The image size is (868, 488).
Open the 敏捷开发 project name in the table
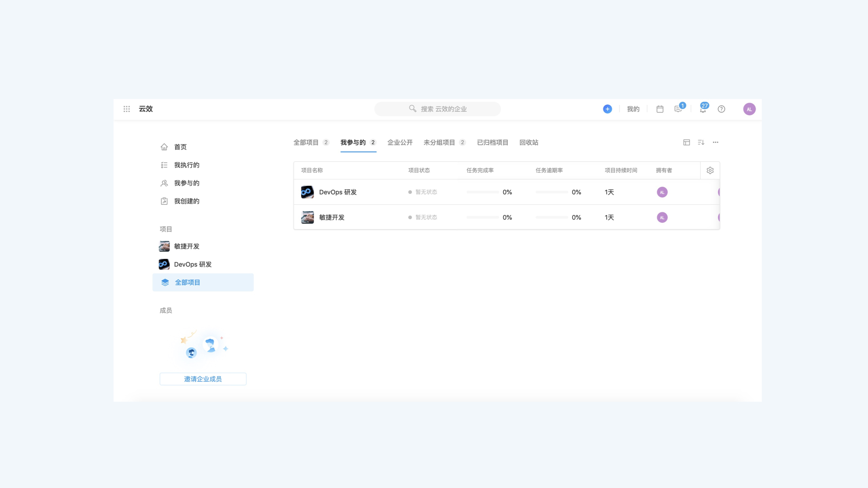[x=332, y=217]
